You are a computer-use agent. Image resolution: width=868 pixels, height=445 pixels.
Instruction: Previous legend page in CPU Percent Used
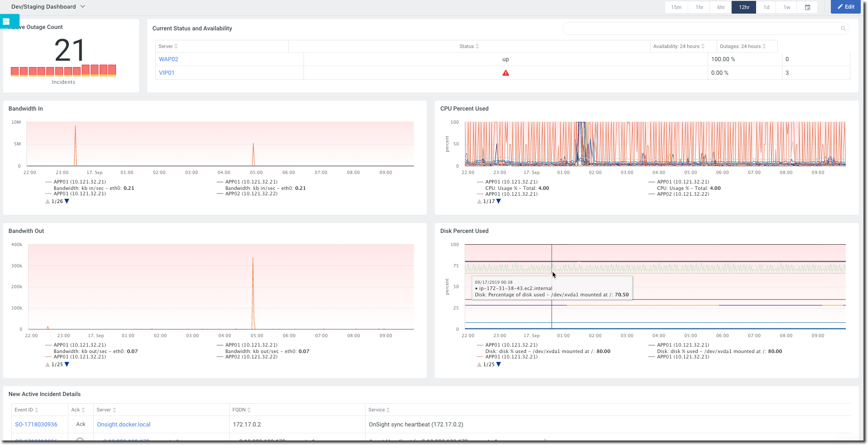(x=479, y=201)
